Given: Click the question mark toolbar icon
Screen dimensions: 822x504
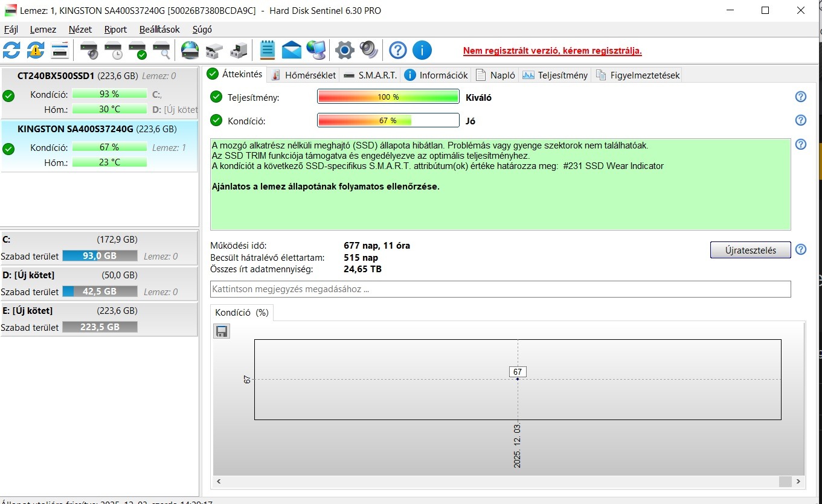Looking at the screenshot, I should coord(397,50).
